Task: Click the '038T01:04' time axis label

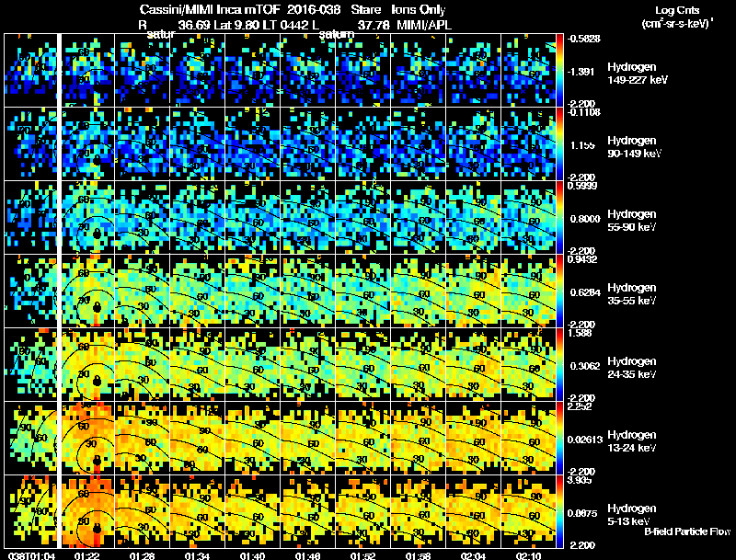Action: 31,555
